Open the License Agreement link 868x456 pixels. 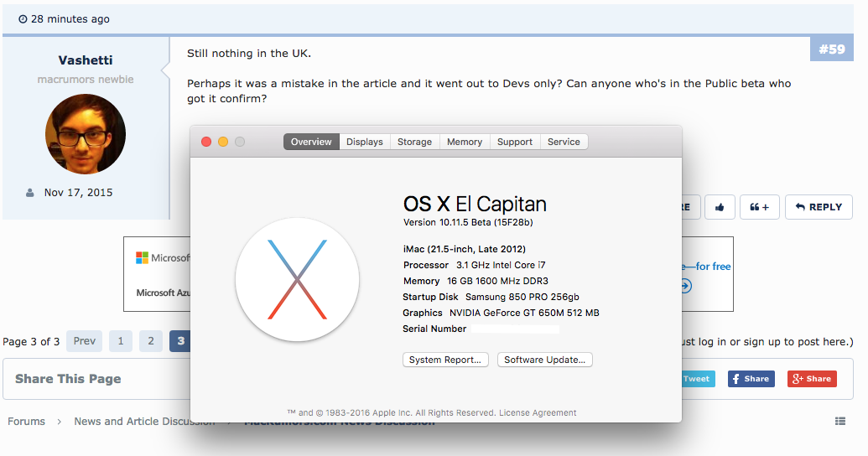pyautogui.click(x=538, y=413)
